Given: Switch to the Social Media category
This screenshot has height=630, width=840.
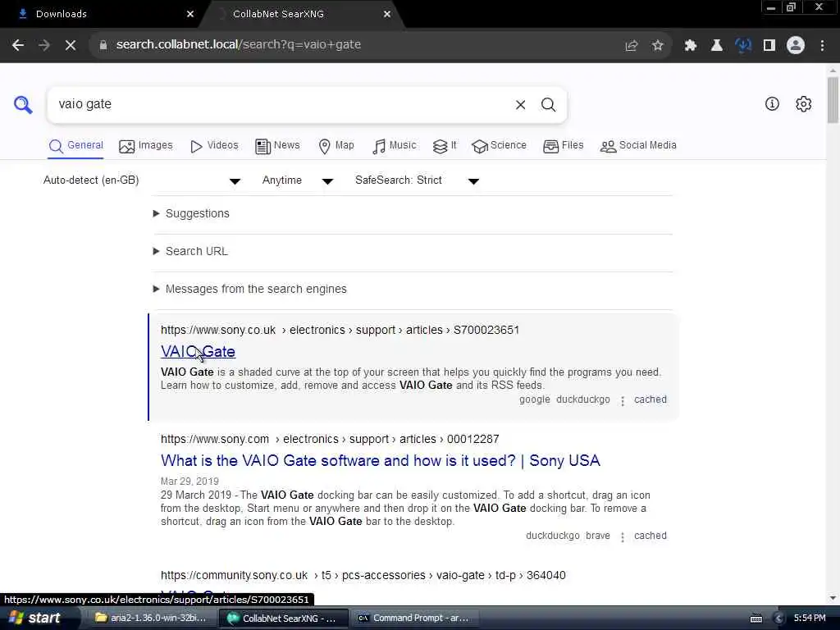Looking at the screenshot, I should click(x=638, y=146).
